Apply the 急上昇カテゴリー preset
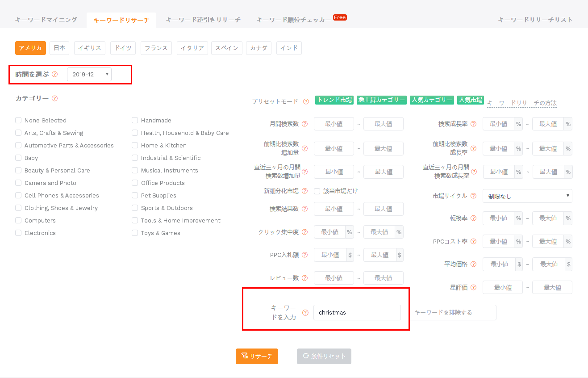588x378 pixels. coord(382,100)
